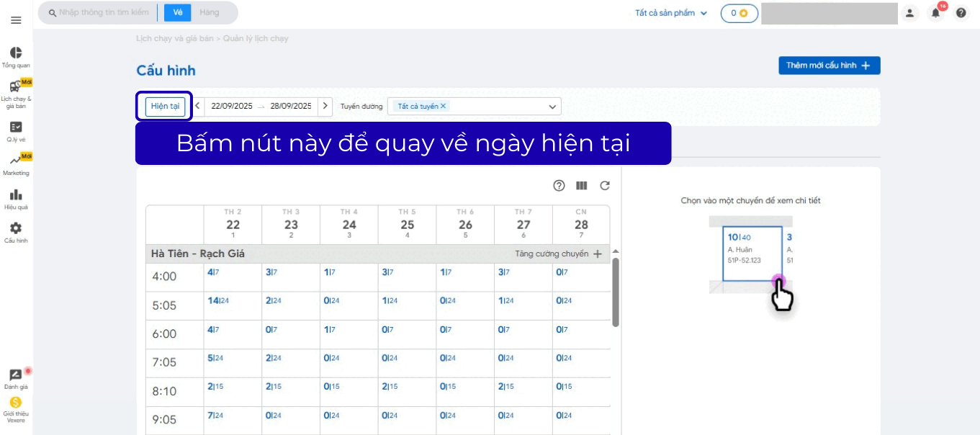Expand the Tuyến đường route dropdown
This screenshot has height=435, width=980.
point(552,107)
